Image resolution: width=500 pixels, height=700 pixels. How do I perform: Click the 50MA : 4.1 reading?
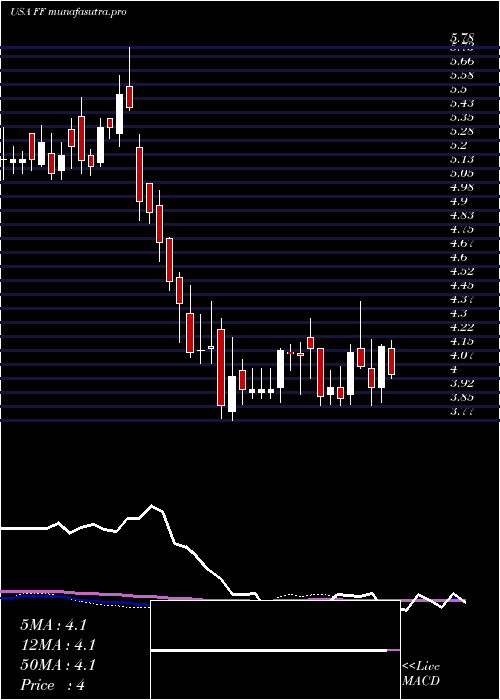(58, 665)
